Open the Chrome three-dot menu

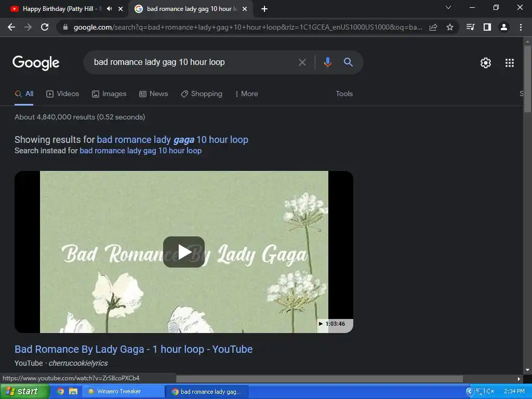(521, 27)
